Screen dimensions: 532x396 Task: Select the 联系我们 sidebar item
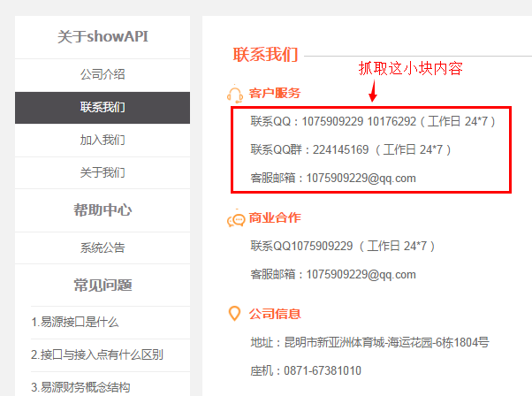103,107
